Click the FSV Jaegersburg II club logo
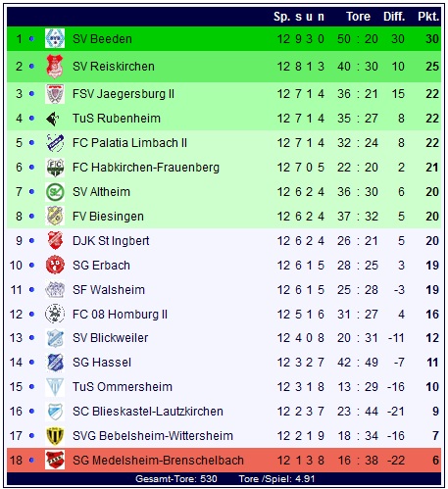Viewport: 448px width, 489px height. click(x=55, y=94)
